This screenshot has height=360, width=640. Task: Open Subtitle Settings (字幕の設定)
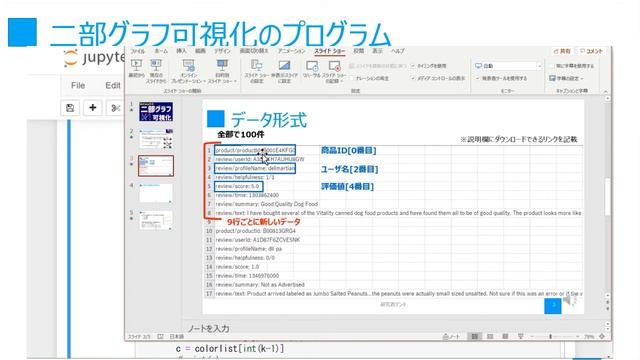coord(567,78)
